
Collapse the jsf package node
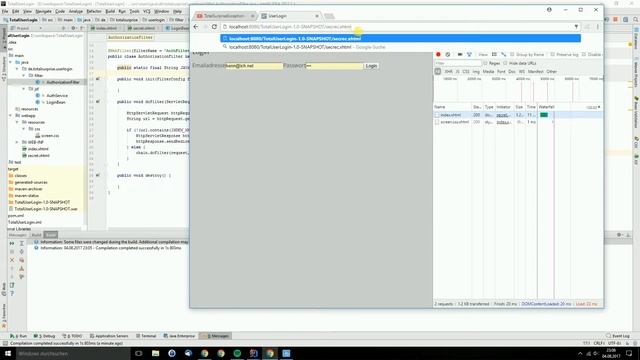coord(24,89)
